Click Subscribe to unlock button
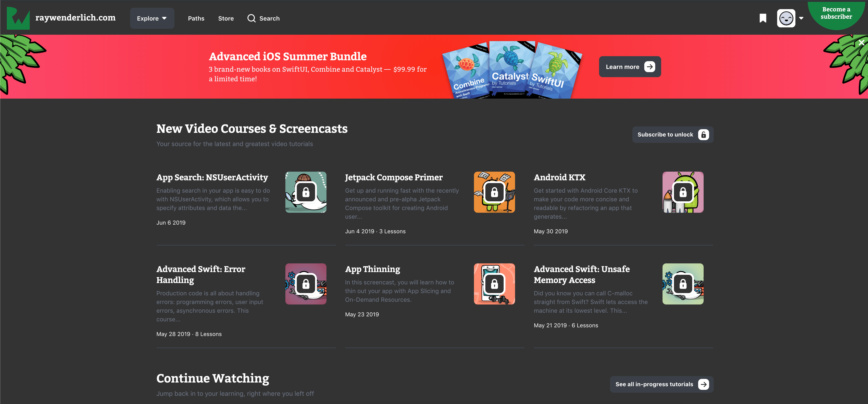Viewport: 868px width, 404px height. (673, 134)
